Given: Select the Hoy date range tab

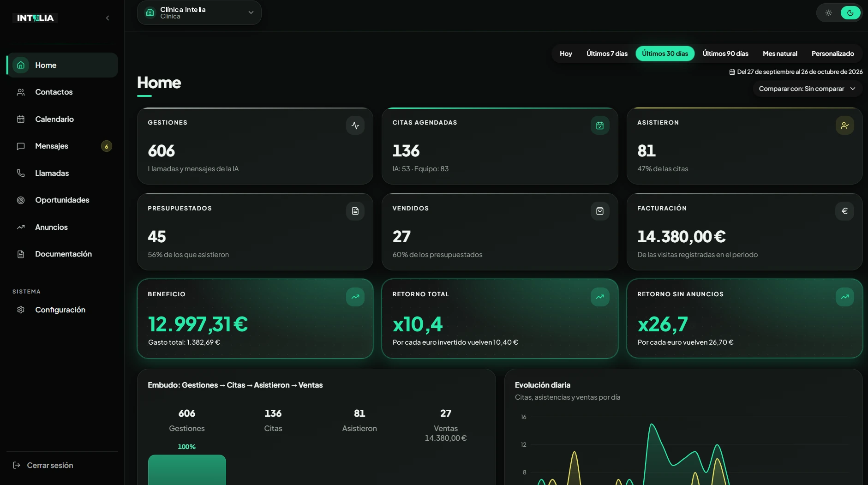Looking at the screenshot, I should 566,54.
